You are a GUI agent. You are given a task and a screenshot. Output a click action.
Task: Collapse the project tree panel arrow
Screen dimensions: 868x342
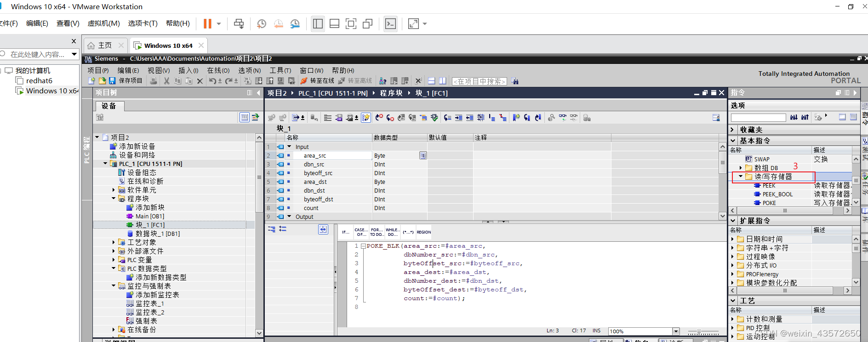(x=259, y=93)
